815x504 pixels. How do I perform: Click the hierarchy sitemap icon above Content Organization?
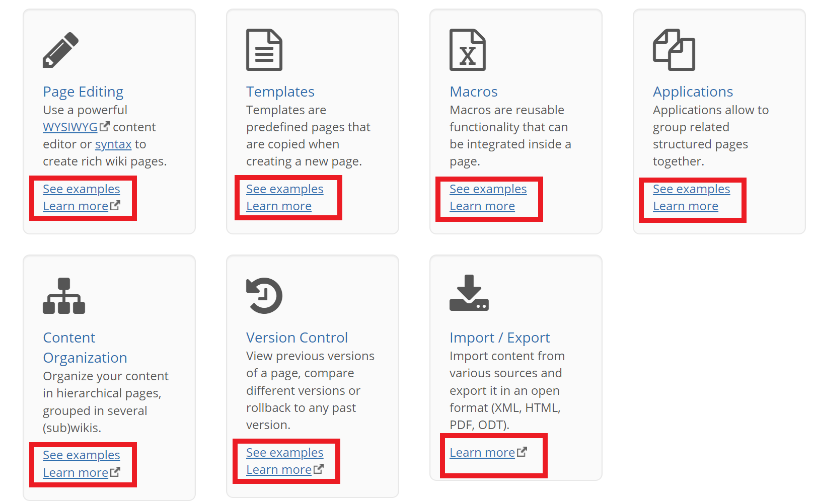(x=64, y=296)
